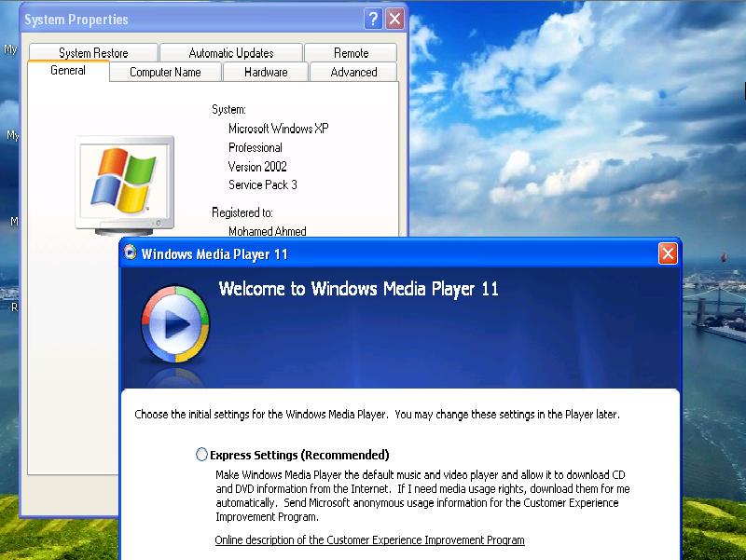
Task: Open the Remote tab in System Properties
Action: (352, 53)
